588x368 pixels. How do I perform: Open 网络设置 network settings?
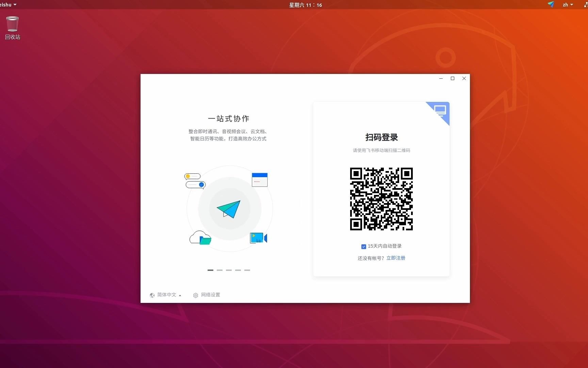207,295
